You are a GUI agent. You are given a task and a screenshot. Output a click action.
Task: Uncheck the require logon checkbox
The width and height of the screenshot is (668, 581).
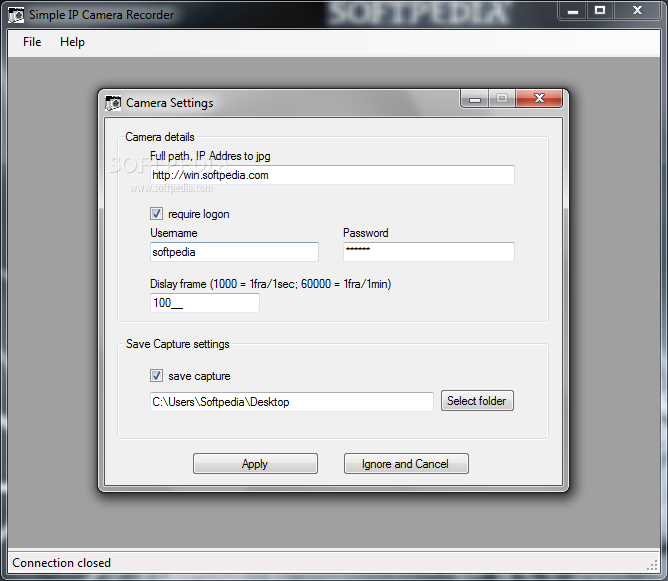pyautogui.click(x=156, y=213)
